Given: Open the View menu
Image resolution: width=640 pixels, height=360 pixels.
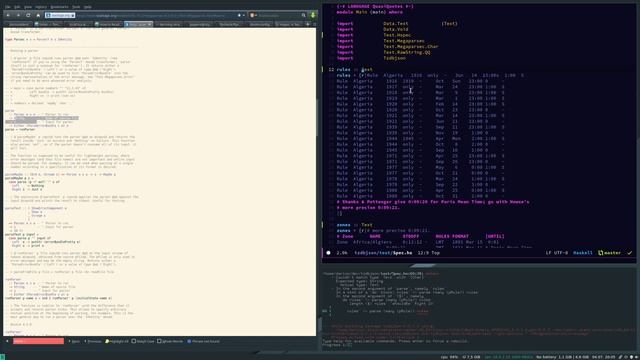Looking at the screenshot, I should pyautogui.click(x=28, y=7).
